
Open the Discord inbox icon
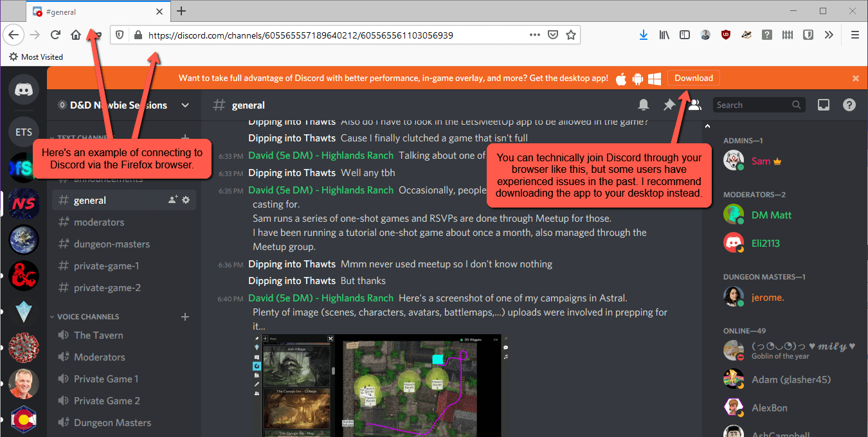coord(824,105)
